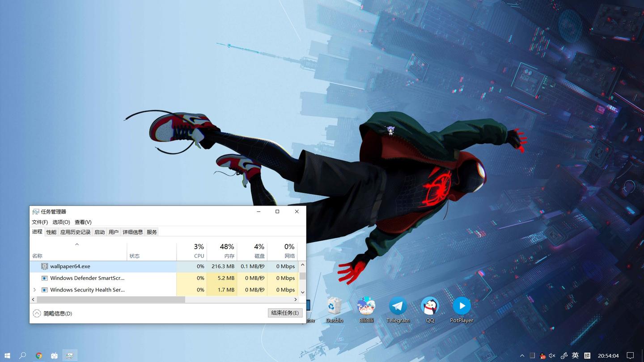Image resolution: width=644 pixels, height=362 pixels.
Task: Open taskbar search magnifier
Action: tap(22, 356)
